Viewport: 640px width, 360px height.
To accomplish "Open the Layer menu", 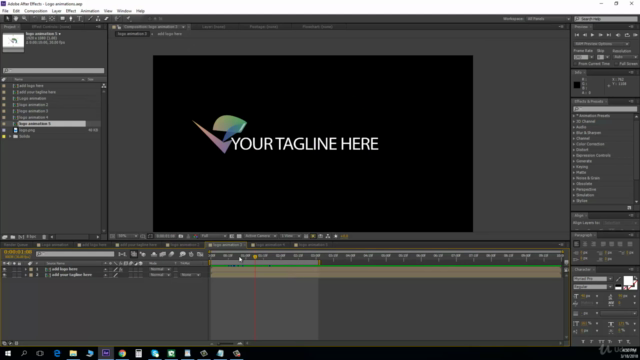I will (56, 11).
